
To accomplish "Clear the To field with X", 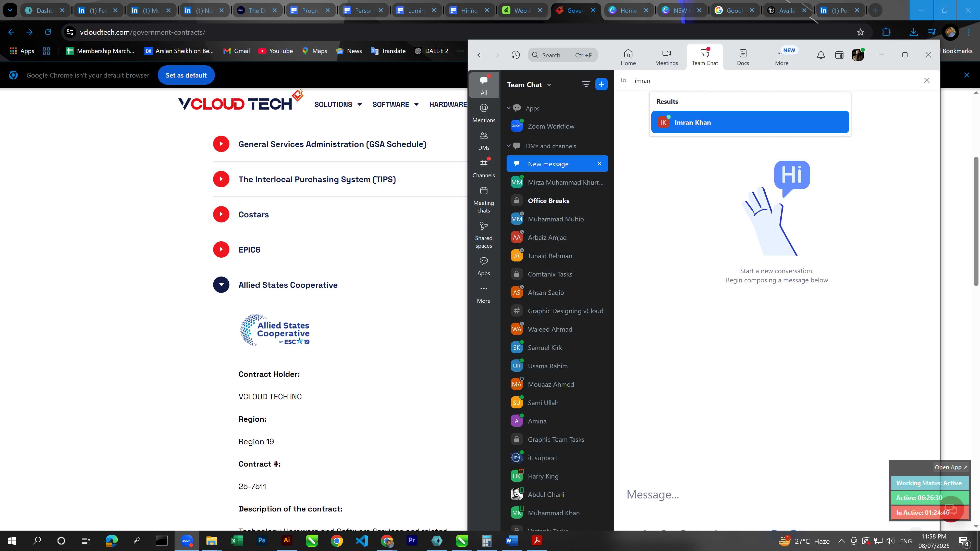I will click(x=927, y=80).
